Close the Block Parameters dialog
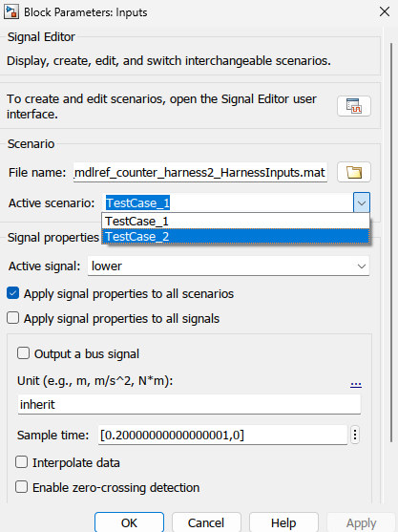Screen dimensions: 398x532 pyautogui.click(x=385, y=11)
